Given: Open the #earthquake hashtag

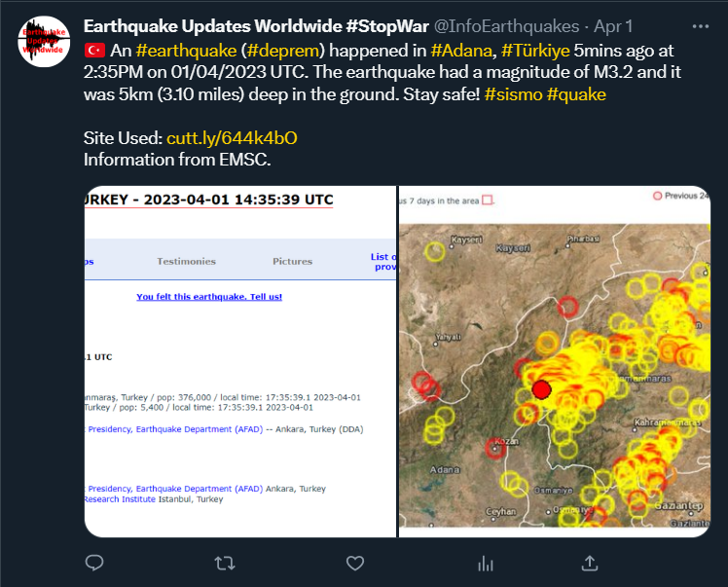Looking at the screenshot, I should [186, 50].
